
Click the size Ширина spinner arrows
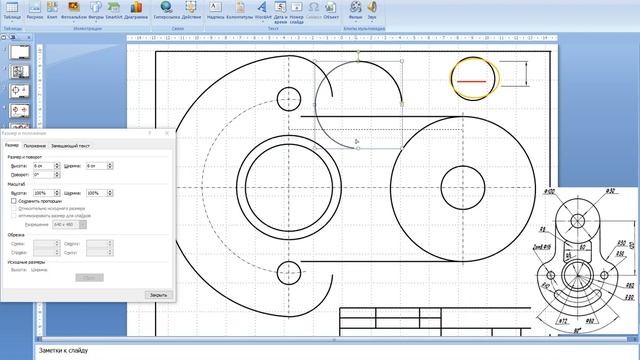tap(110, 166)
